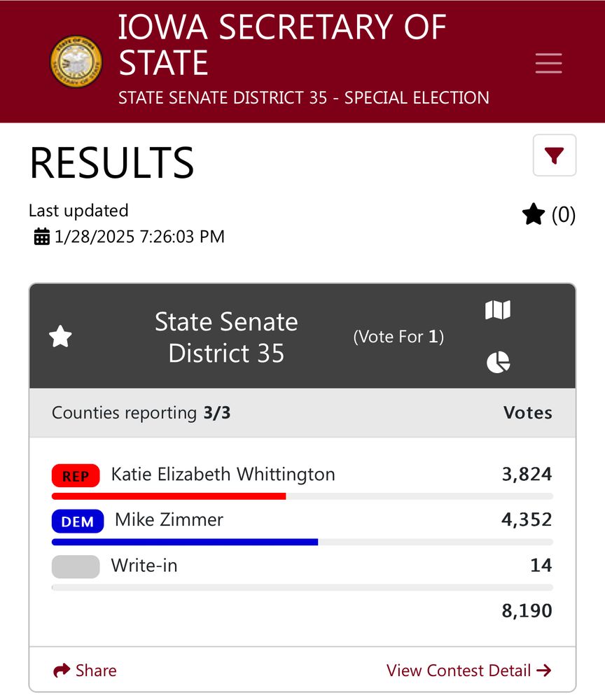The image size is (605, 700).
Task: Open the hamburger navigation menu
Action: [x=548, y=63]
